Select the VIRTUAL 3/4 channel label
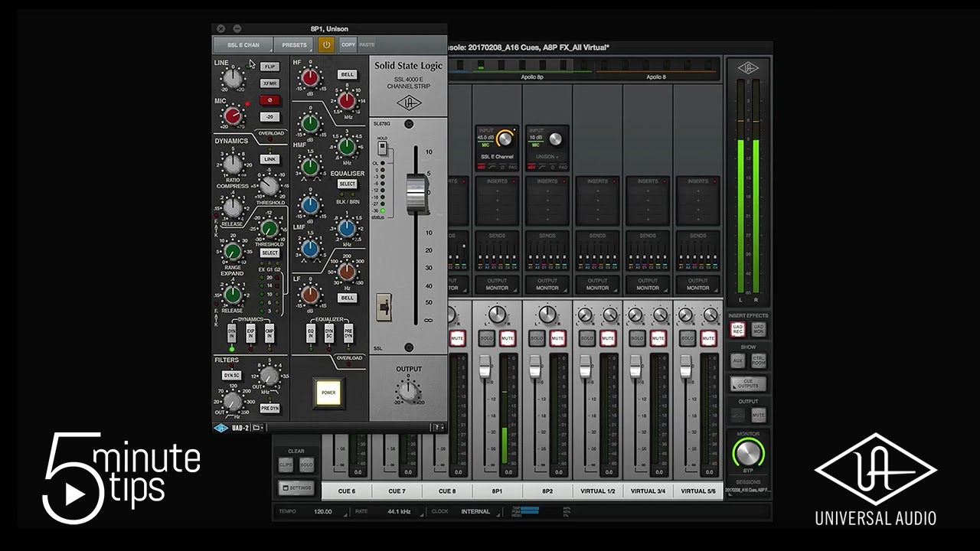980x551 pixels. click(x=648, y=491)
